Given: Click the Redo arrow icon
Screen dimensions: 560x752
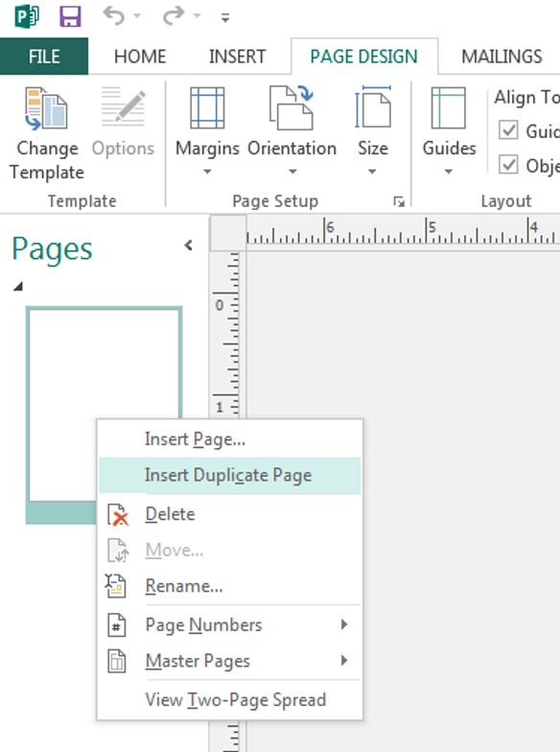Looking at the screenshot, I should point(174,15).
